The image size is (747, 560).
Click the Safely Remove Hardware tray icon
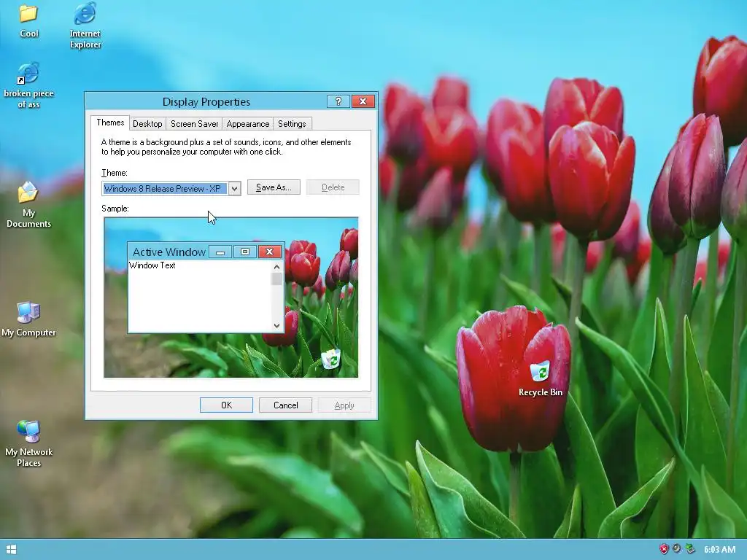pyautogui.click(x=690, y=549)
